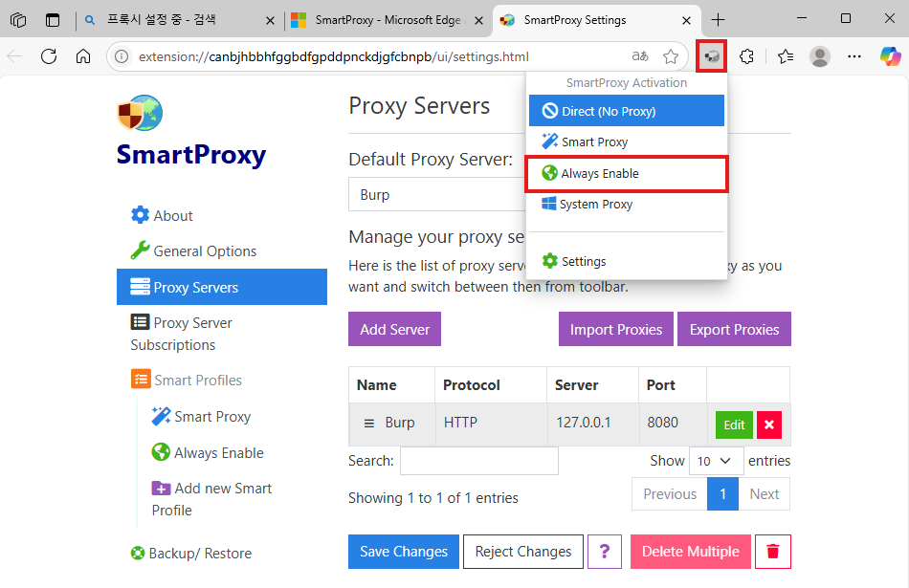Screen dimensions: 909x588
Task: Click the red trash can button
Action: (x=773, y=552)
